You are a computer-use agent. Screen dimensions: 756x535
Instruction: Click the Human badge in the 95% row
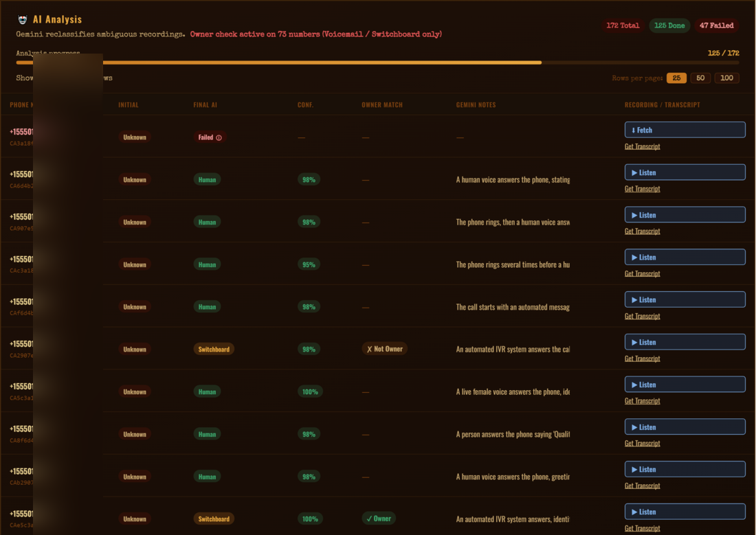coord(207,264)
